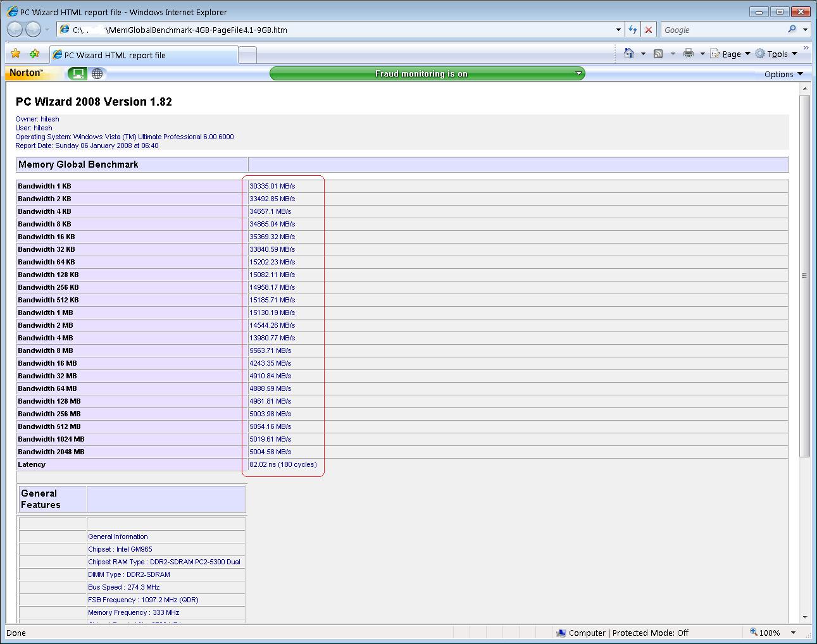Click Computer Protected Mode Off status
Viewport: 817px width, 644px height.
622,633
